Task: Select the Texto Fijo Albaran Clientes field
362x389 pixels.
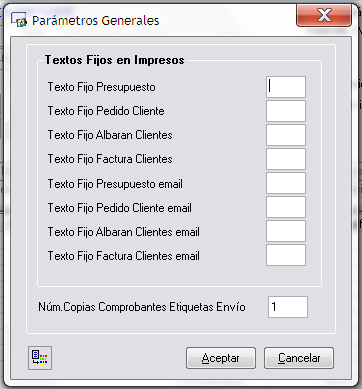Action: point(286,135)
